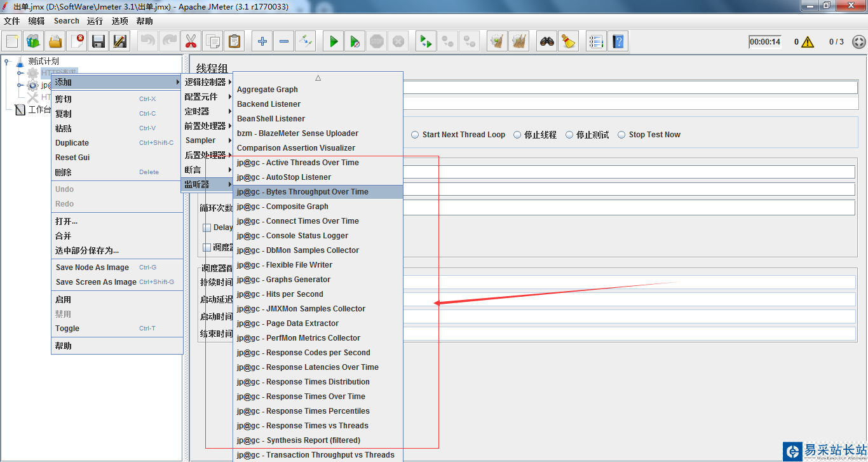
Task: Open the 帮助 menu in the menu bar
Action: click(x=144, y=21)
